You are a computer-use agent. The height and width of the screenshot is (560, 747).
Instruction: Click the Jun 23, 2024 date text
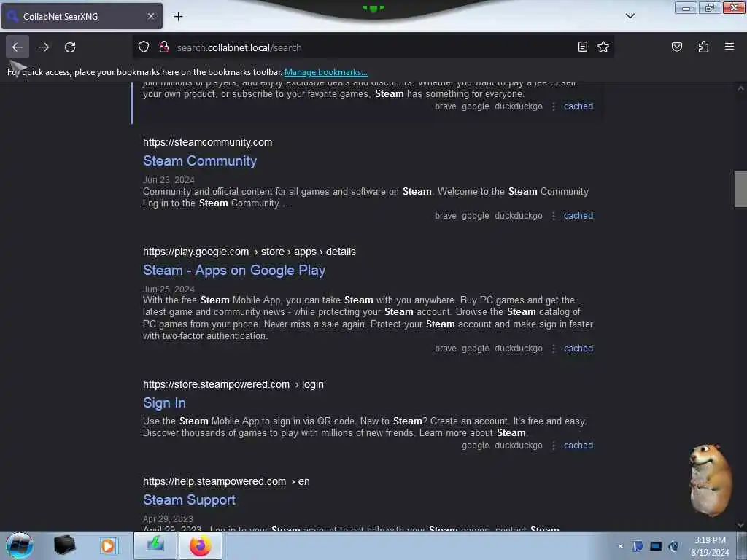pos(169,180)
